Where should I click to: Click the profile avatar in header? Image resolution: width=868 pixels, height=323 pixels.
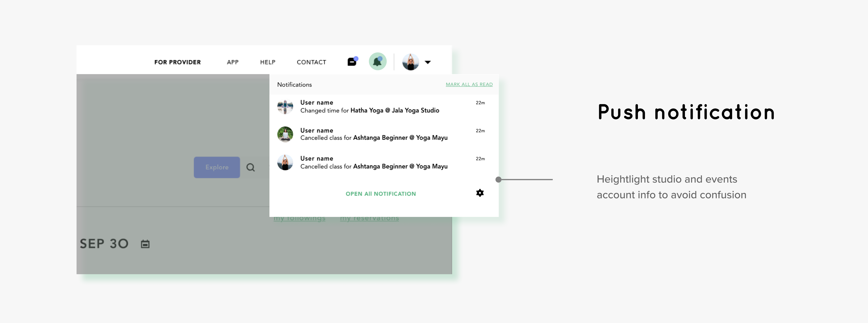click(x=411, y=62)
